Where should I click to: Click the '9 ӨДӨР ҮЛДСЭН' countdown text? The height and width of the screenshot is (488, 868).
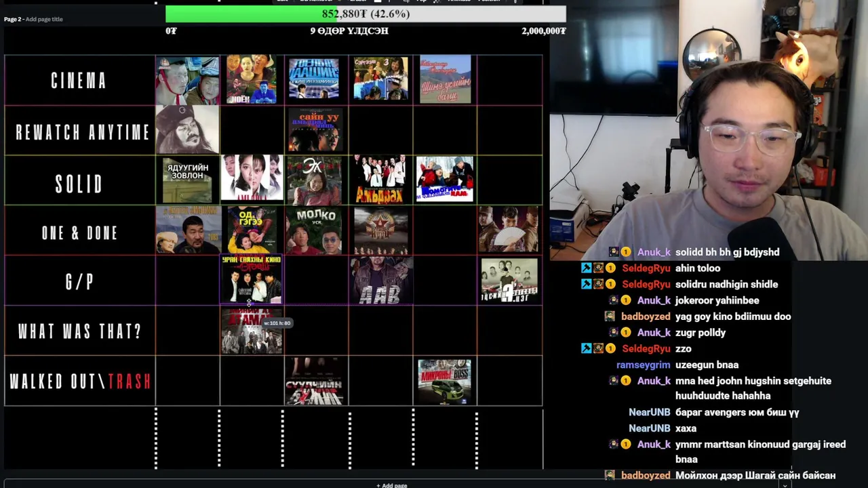[349, 30]
